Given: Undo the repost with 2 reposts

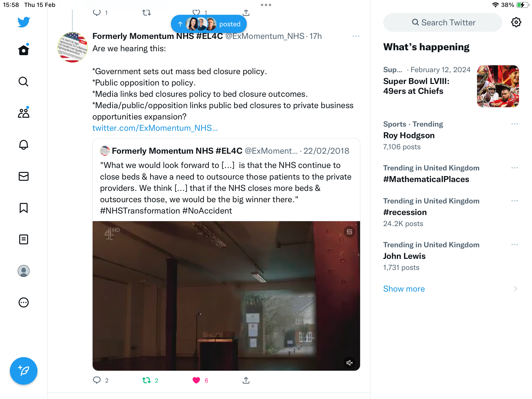Looking at the screenshot, I should pos(147,380).
